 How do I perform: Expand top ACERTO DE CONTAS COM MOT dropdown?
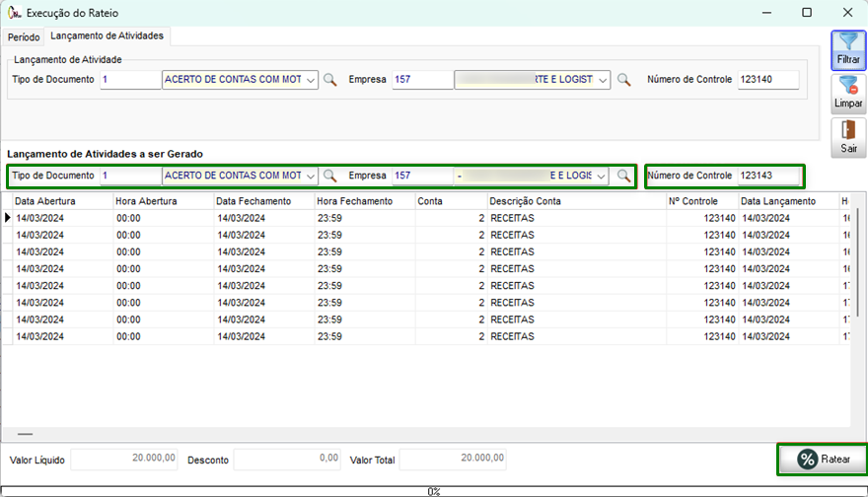click(x=311, y=80)
